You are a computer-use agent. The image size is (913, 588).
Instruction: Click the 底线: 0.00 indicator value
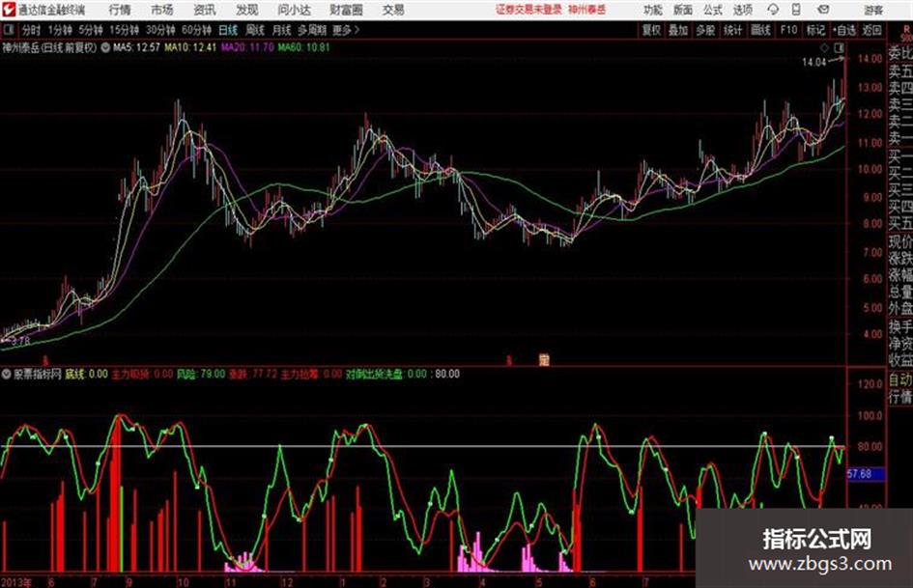86,374
